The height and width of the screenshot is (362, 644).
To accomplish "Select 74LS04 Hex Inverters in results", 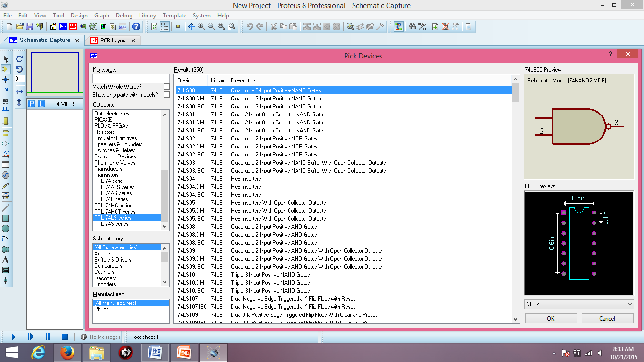I will point(212,179).
